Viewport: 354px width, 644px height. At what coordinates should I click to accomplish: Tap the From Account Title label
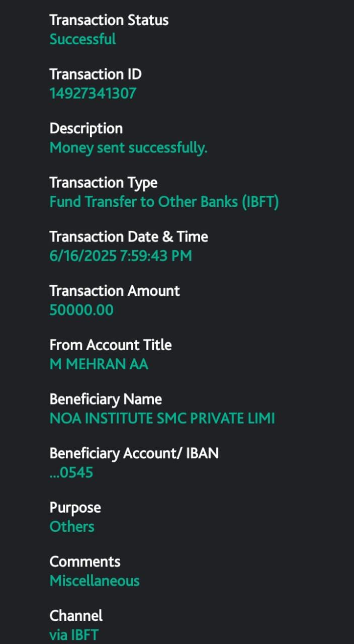(111, 345)
